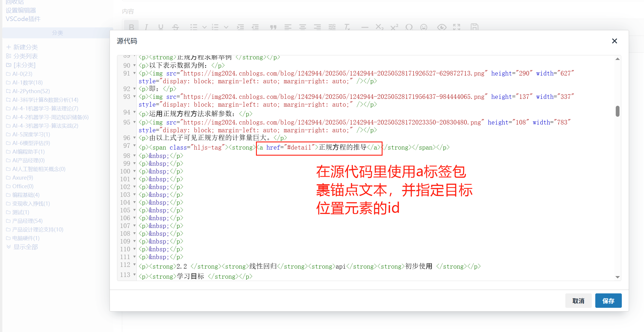This screenshot has height=332, width=644.
Task: Toggle italic formatting in editor toolbar
Action: click(146, 27)
